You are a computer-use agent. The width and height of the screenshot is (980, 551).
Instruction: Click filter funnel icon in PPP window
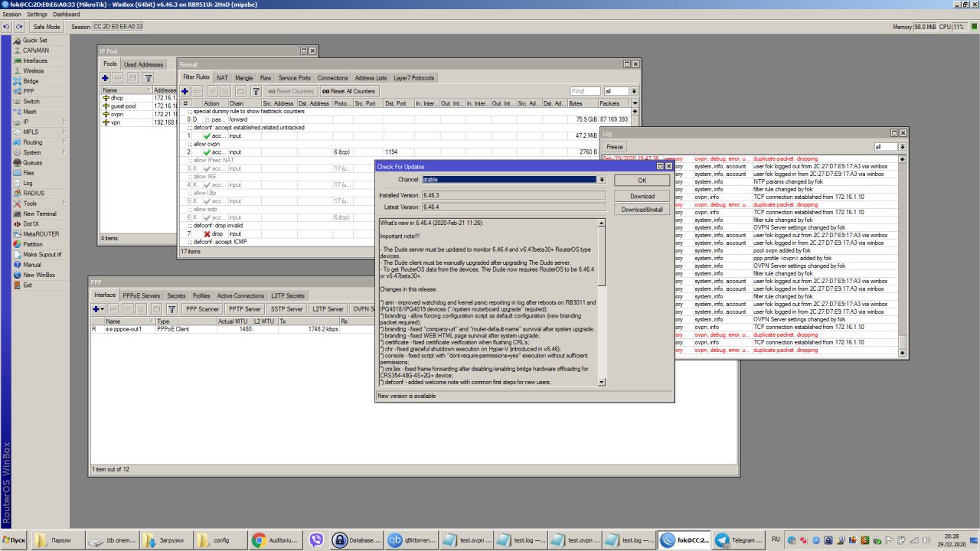click(172, 309)
